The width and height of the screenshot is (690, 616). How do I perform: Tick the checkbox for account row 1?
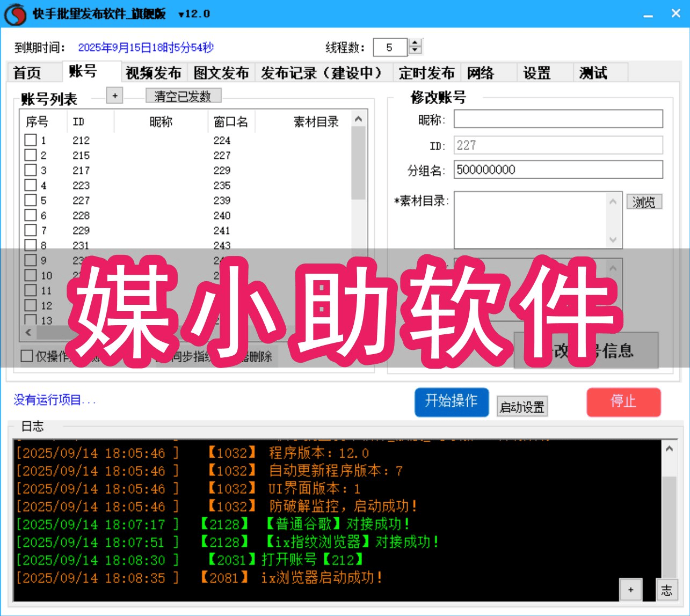pos(31,140)
